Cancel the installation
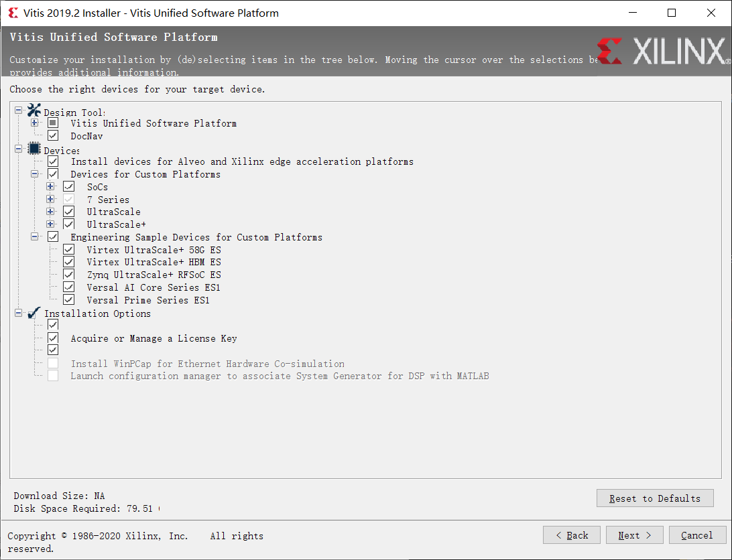The height and width of the screenshot is (560, 732). pyautogui.click(x=697, y=535)
